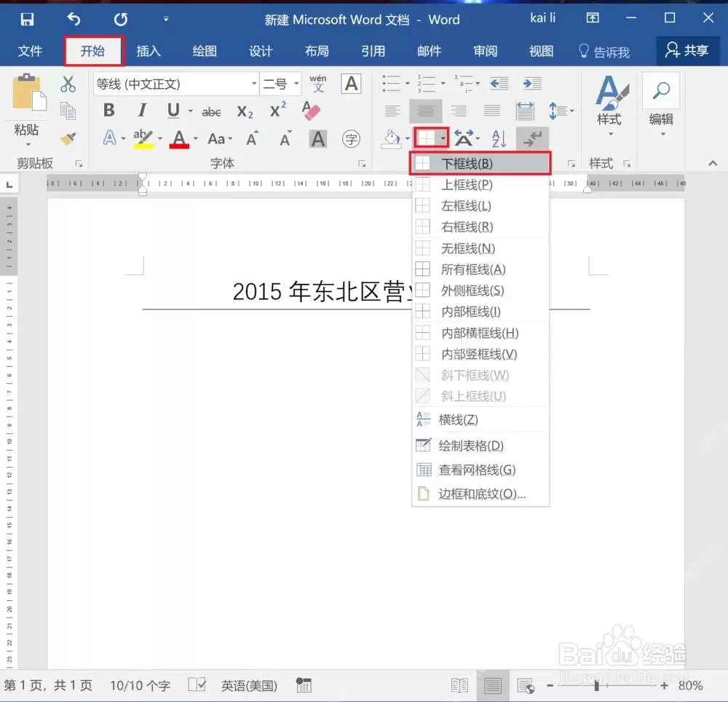Expand the Font Color dropdown arrow
The image size is (728, 702).
(x=195, y=138)
